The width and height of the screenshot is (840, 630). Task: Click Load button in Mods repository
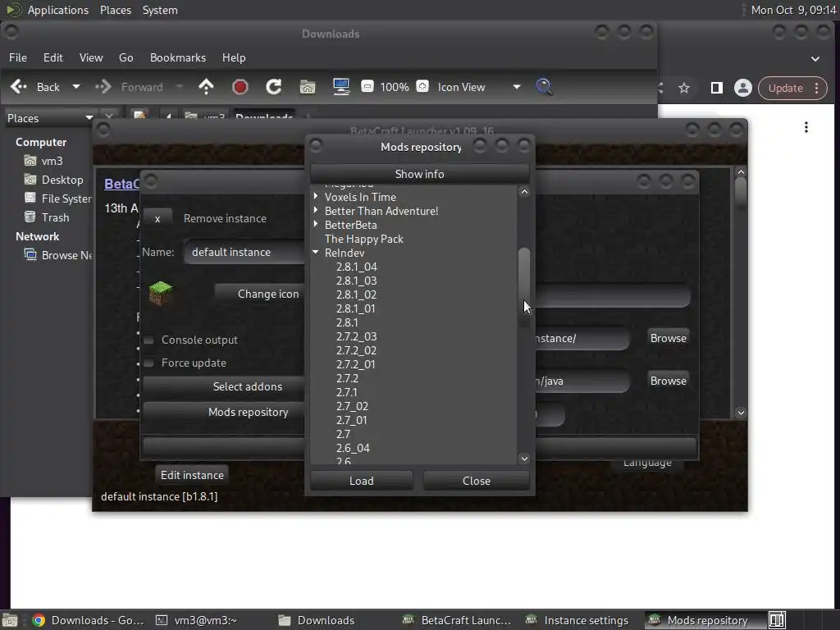(362, 481)
